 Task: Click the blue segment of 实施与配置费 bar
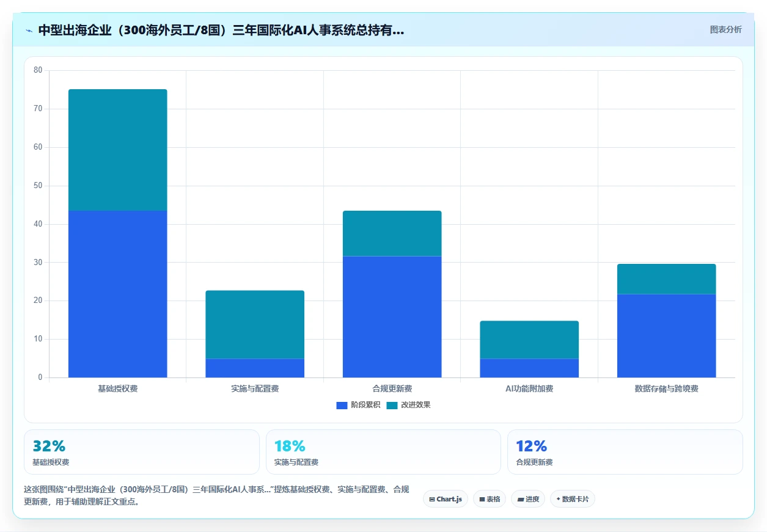tap(255, 368)
